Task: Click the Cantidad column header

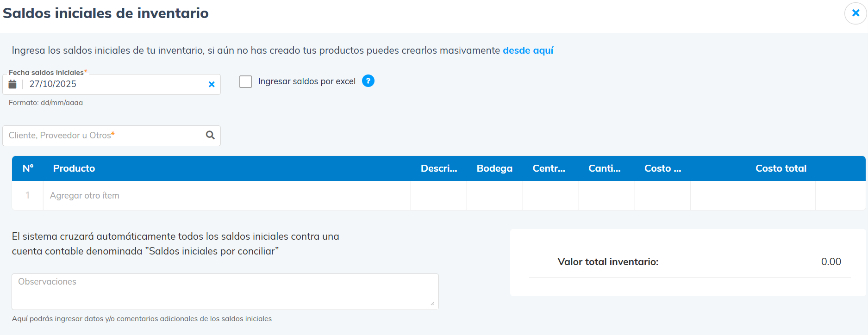Action: point(604,168)
